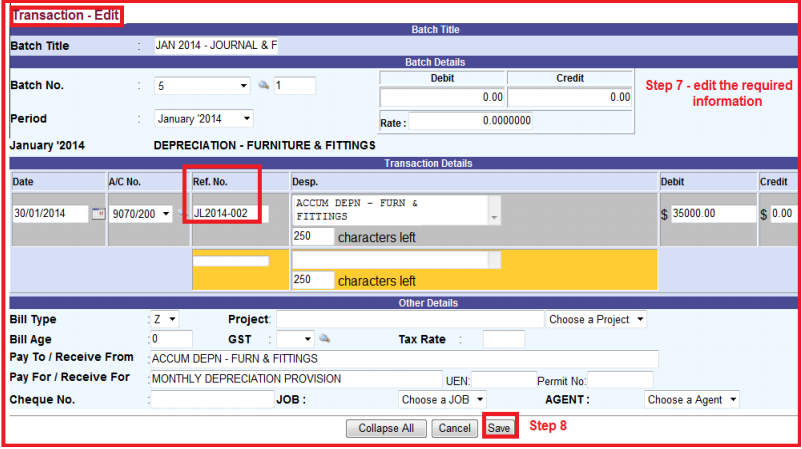Save the edited transaction
Viewport: 802px width, 449px height.
499,428
